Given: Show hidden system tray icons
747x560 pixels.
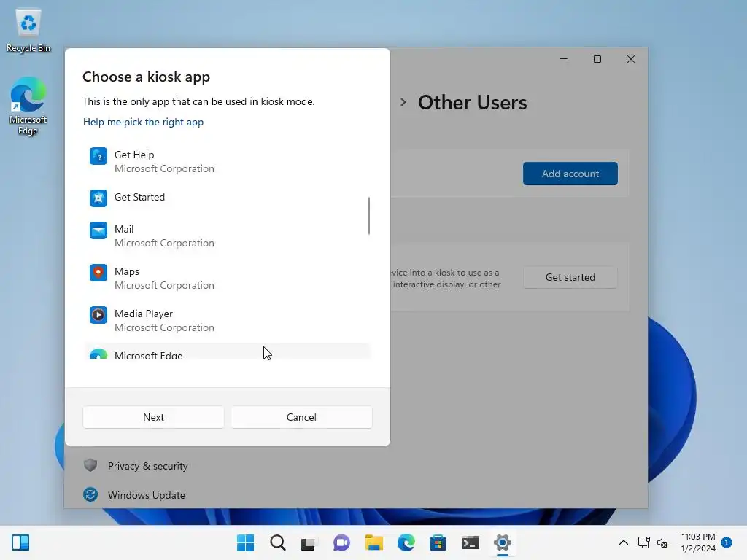Looking at the screenshot, I should [x=624, y=542].
